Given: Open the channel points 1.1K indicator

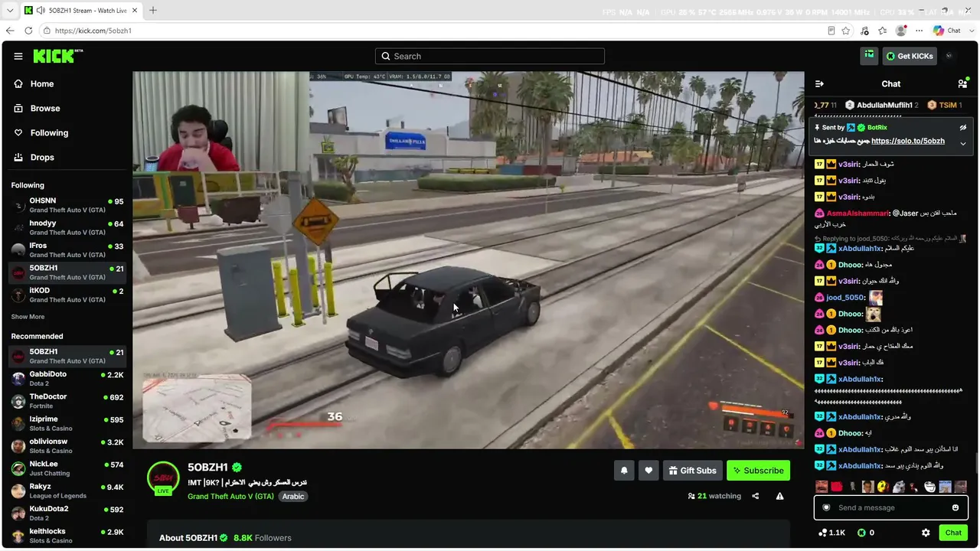Looking at the screenshot, I should point(831,533).
